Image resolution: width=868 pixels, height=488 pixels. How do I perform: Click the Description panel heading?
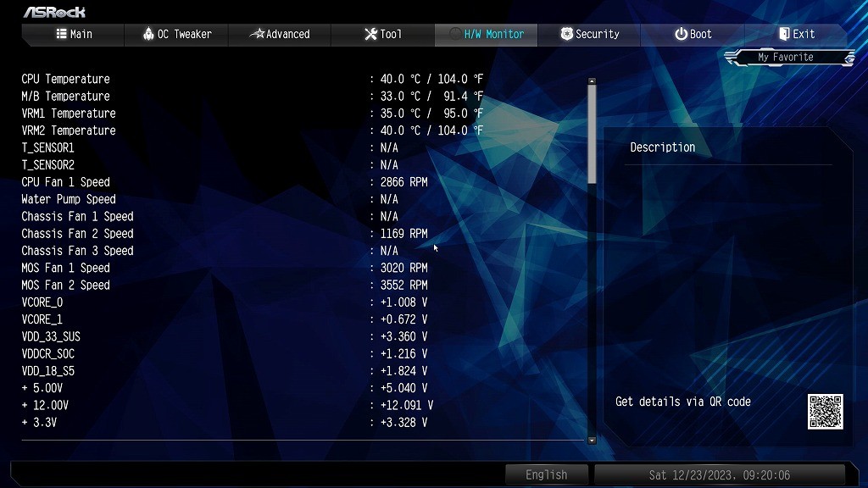click(662, 147)
